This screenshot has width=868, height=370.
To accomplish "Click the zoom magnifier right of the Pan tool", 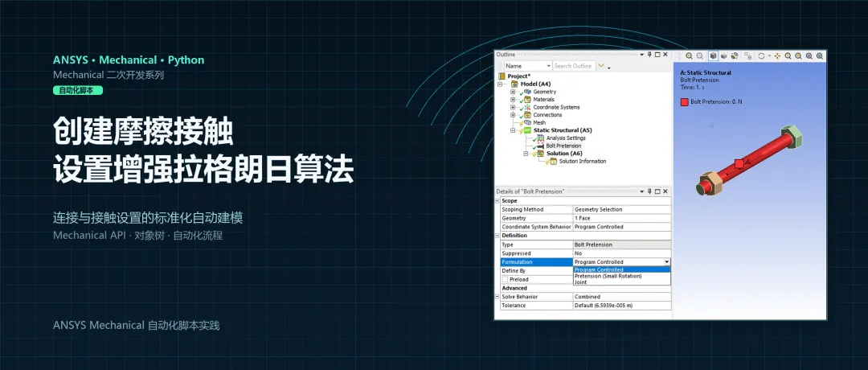I will [x=788, y=56].
